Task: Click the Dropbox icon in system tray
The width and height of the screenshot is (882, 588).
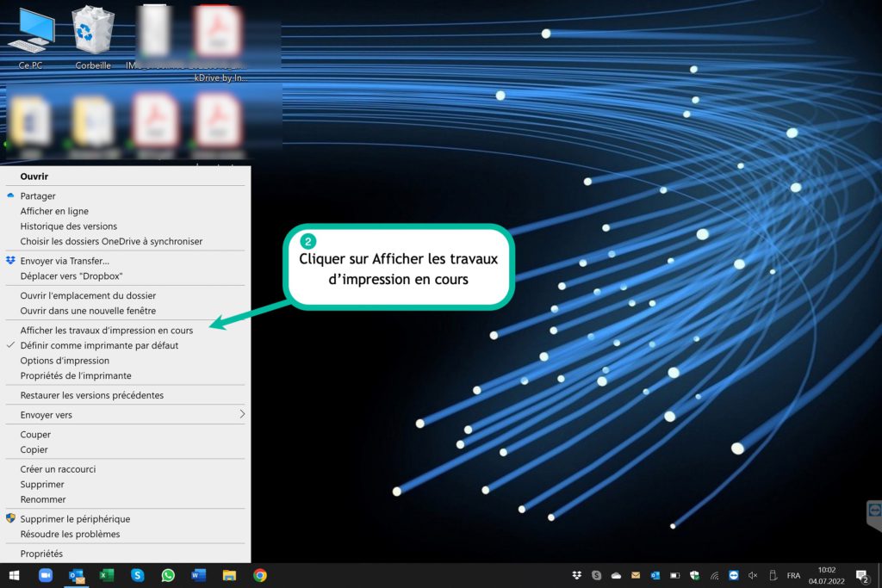Action: [576, 576]
